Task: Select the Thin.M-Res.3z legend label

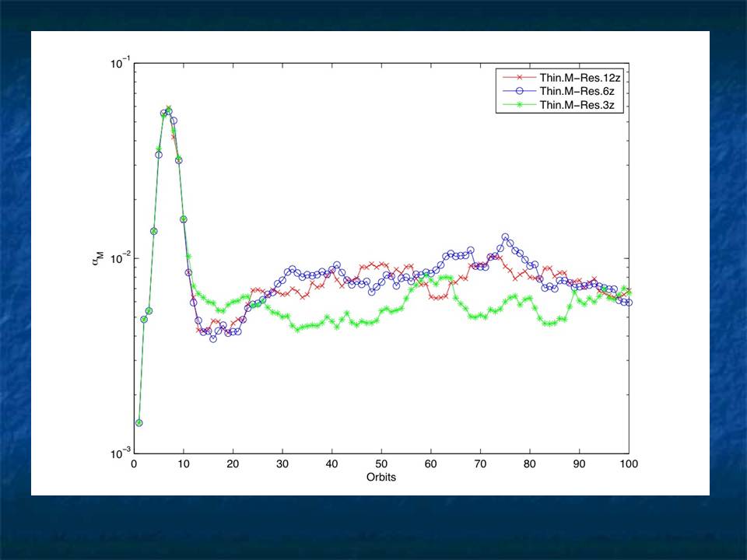Action: point(577,103)
